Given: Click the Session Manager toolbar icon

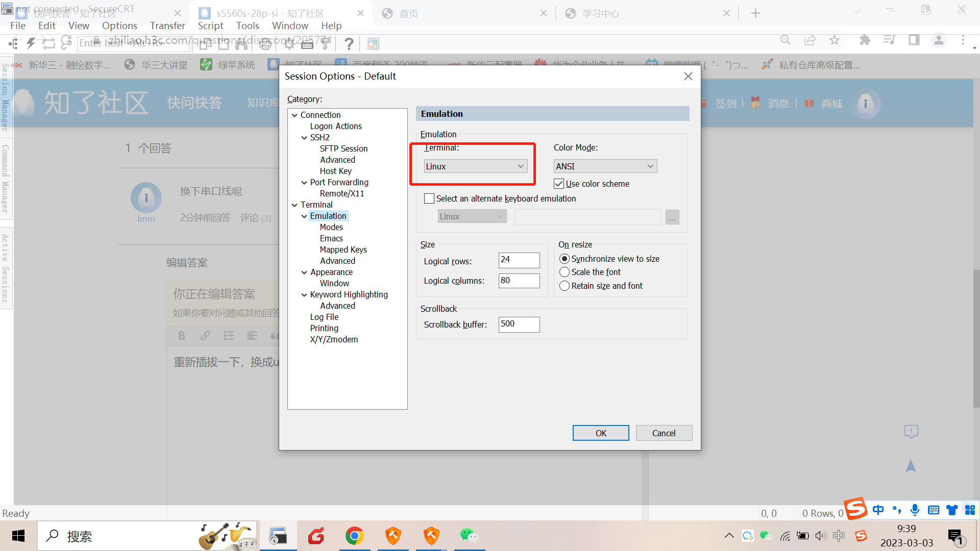Looking at the screenshot, I should (x=13, y=43).
